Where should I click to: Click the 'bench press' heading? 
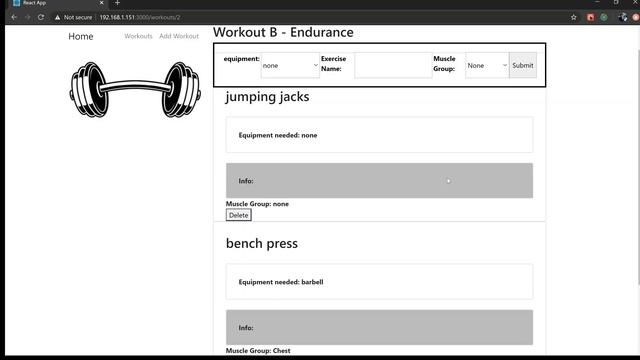(262, 243)
